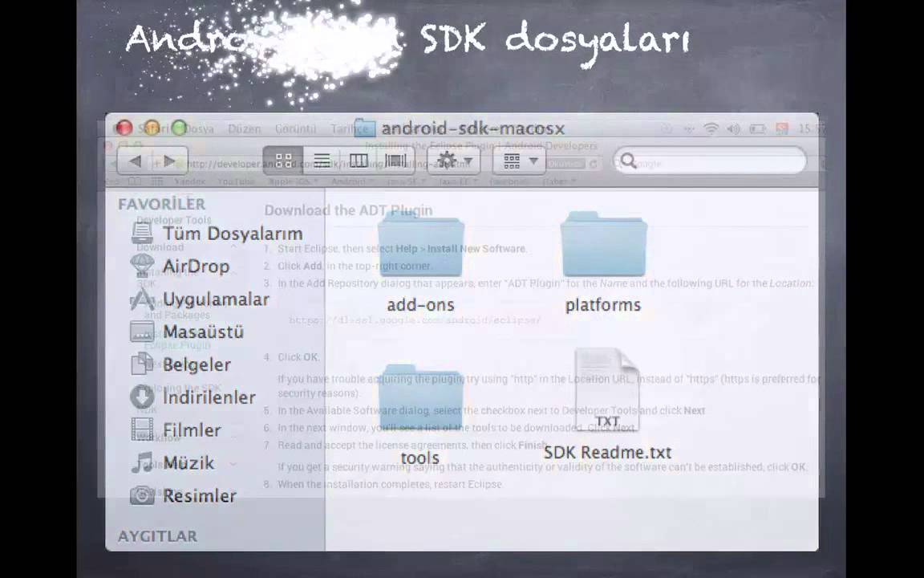Viewport: 924px width, 578px height.
Task: Click the volume icon in menu bar
Action: (734, 128)
